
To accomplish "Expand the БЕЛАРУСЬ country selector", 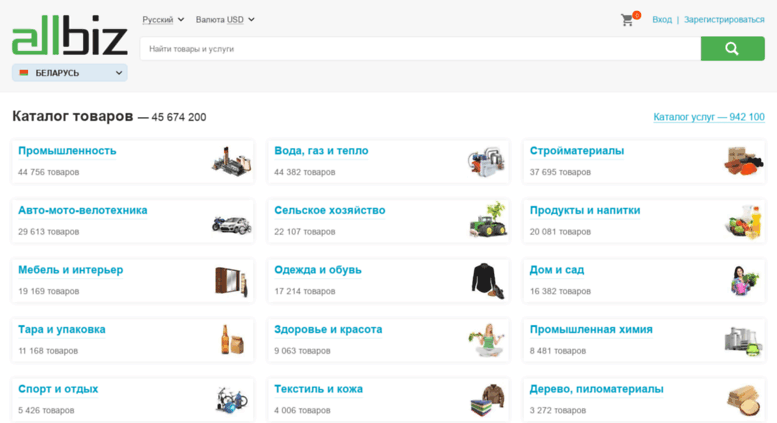I will pyautogui.click(x=70, y=73).
